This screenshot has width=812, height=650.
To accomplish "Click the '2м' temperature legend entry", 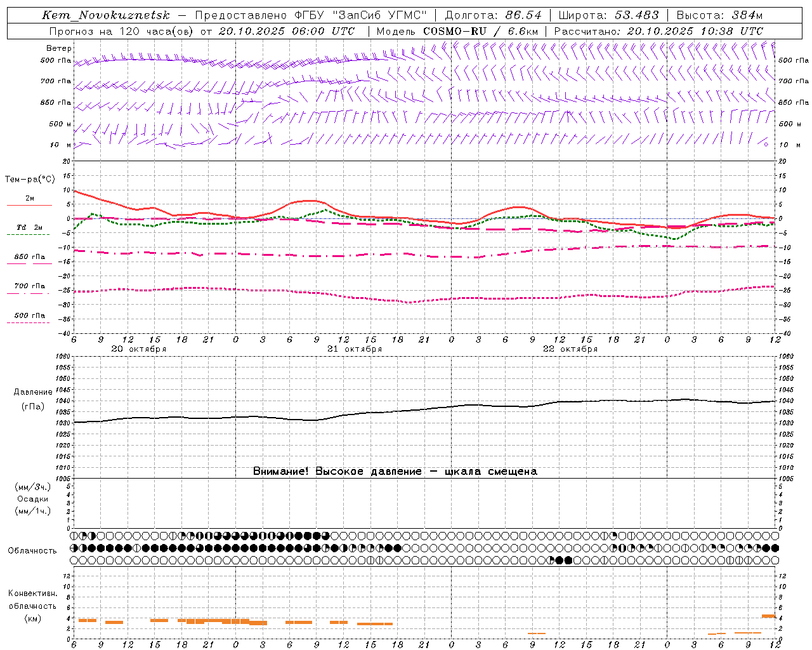I will tap(30, 199).
